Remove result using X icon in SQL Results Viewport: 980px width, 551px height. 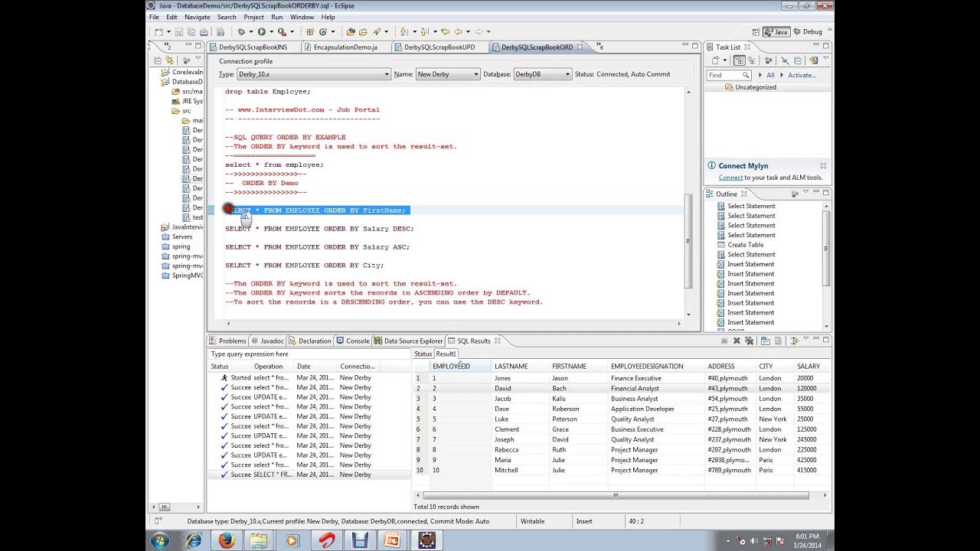737,341
